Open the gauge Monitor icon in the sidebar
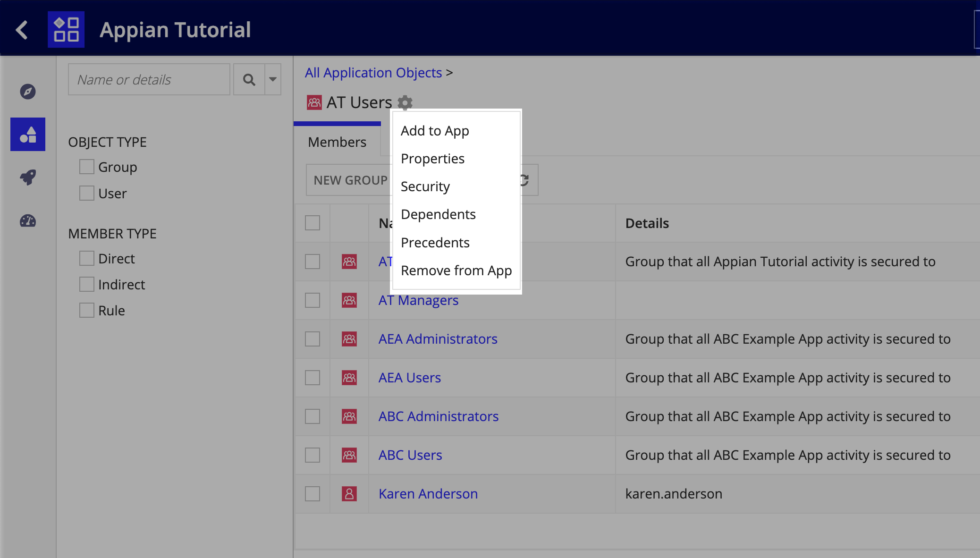This screenshot has width=980, height=558. click(28, 220)
